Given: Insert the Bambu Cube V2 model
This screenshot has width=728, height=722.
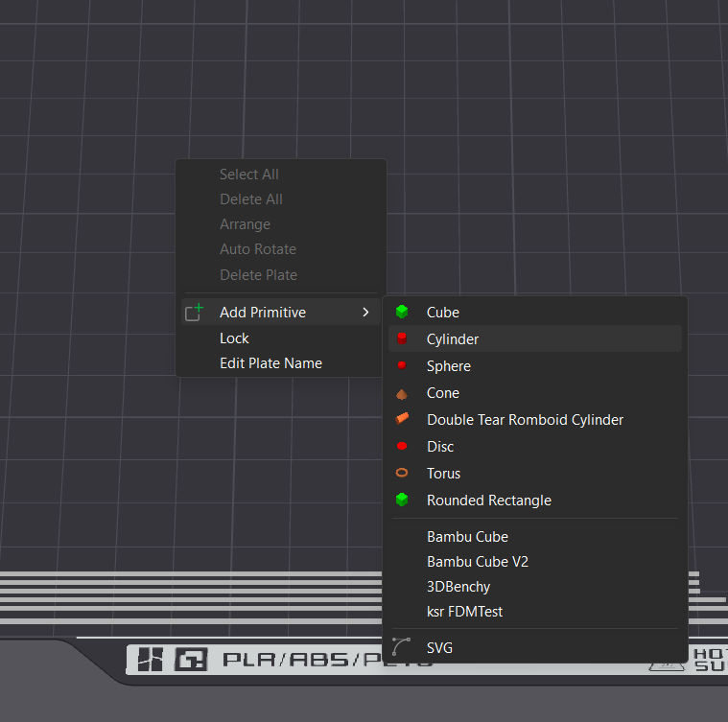Looking at the screenshot, I should pos(478,562).
